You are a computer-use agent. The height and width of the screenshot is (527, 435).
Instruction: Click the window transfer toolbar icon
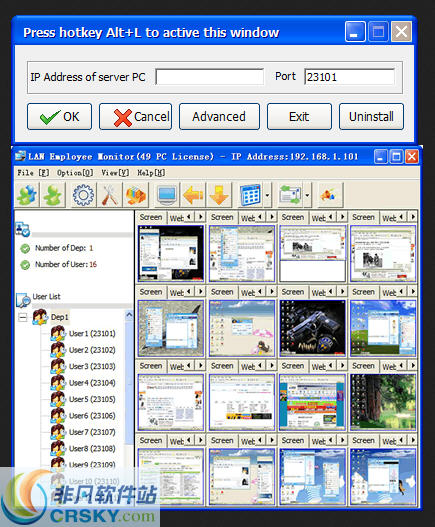click(x=290, y=195)
